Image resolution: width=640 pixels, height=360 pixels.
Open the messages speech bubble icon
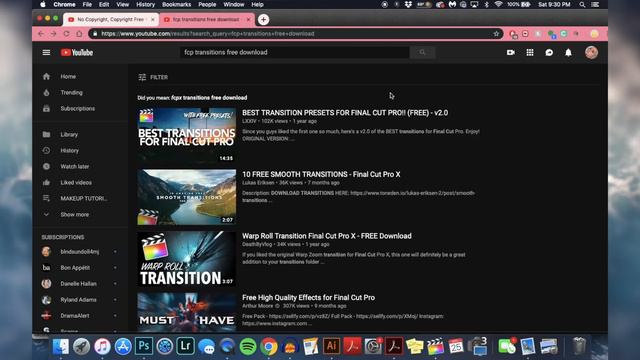pyautogui.click(x=549, y=52)
